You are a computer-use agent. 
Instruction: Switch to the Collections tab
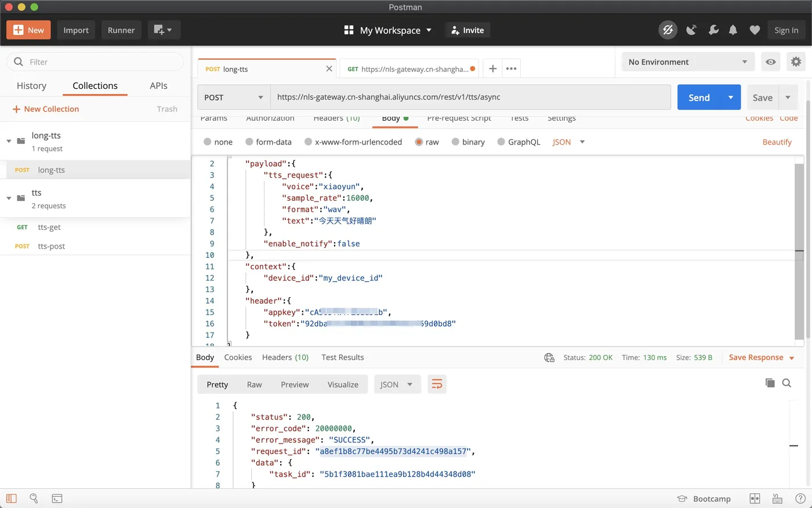(95, 85)
